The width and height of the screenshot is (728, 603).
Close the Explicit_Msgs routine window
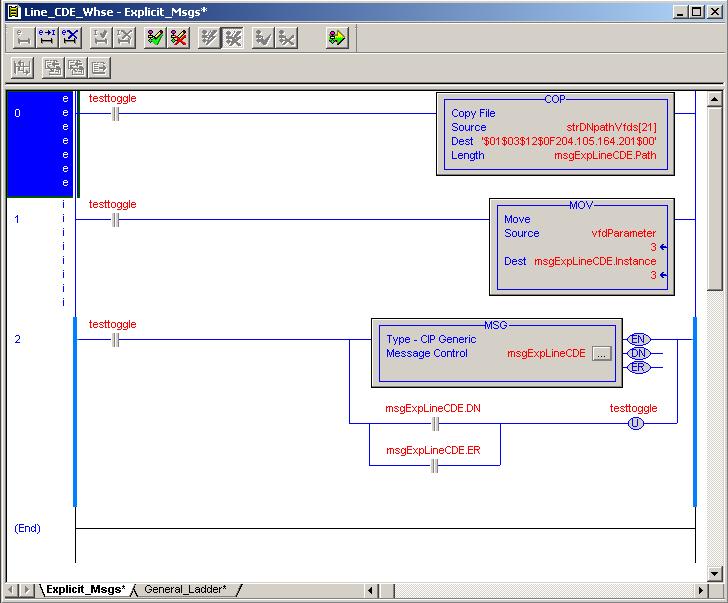tap(714, 12)
